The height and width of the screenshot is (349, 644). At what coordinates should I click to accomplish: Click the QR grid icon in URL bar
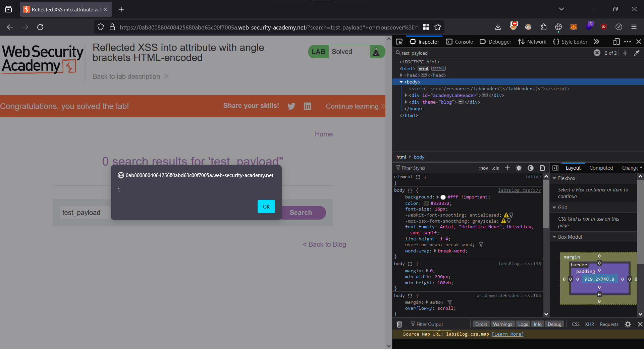(x=426, y=27)
